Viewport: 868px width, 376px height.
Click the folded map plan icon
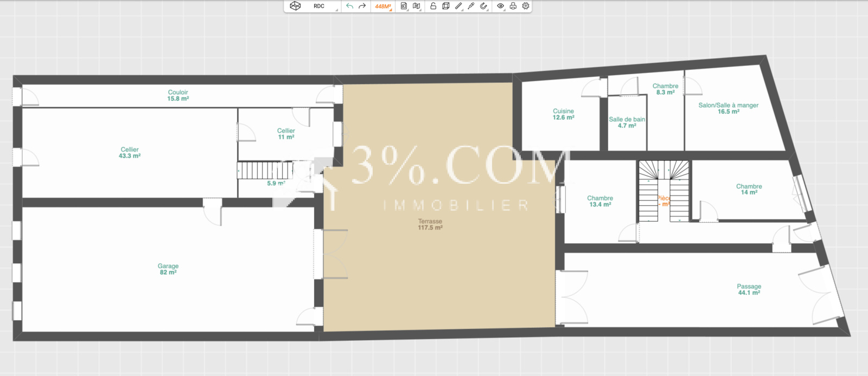click(x=417, y=6)
